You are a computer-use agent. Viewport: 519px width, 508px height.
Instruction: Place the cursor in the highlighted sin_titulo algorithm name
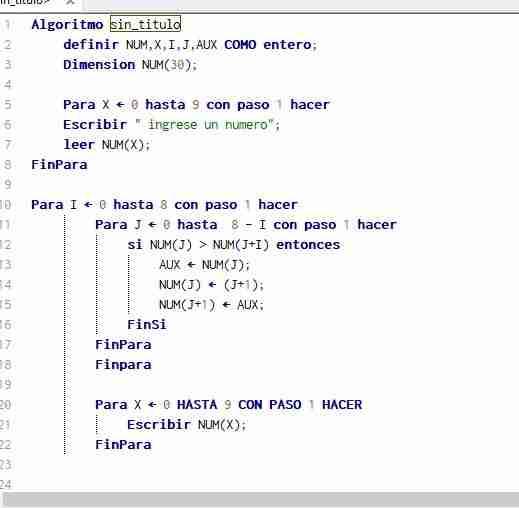145,24
